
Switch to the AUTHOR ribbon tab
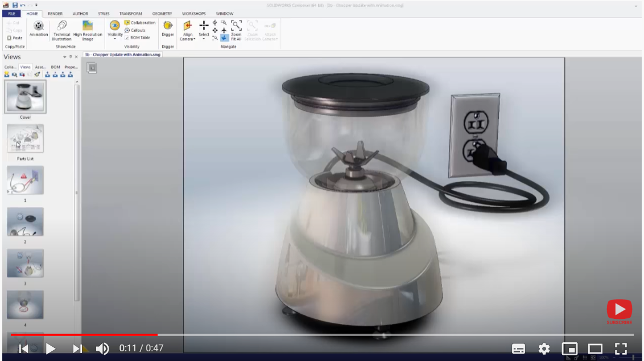point(80,14)
